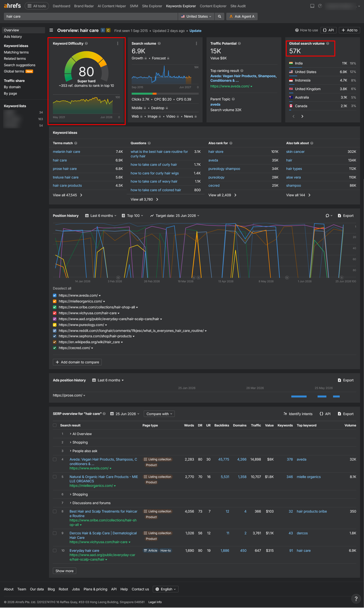Click Questions column help icon
This screenshot has width=364, height=608.
(x=149, y=143)
